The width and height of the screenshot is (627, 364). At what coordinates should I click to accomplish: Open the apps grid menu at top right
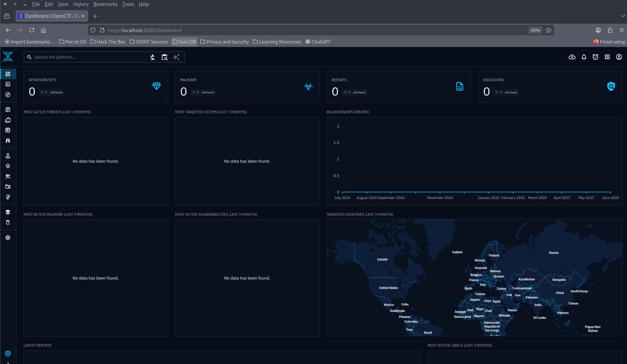pyautogui.click(x=607, y=57)
